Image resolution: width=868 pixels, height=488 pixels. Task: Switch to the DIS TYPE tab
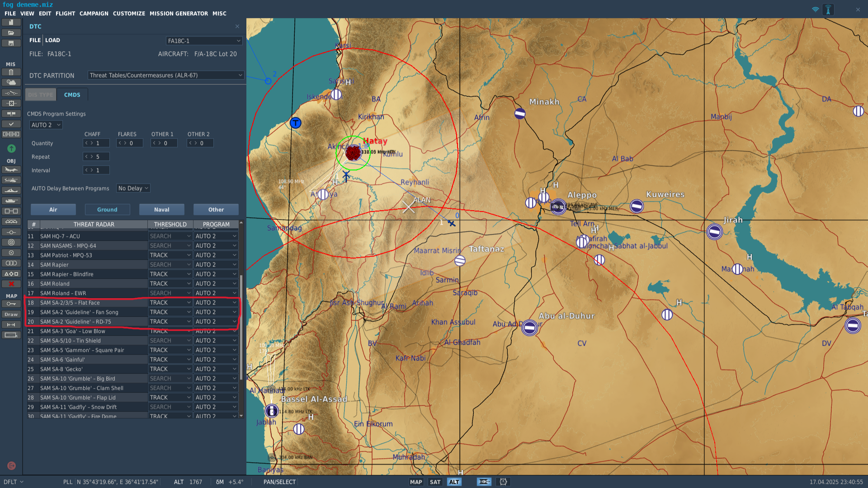(x=41, y=95)
